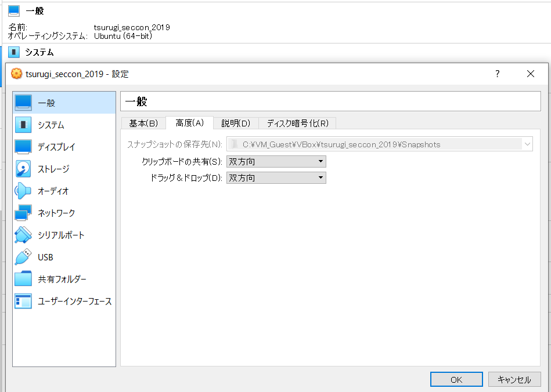Select ネットワーク settings category
551x392 pixels.
point(64,213)
